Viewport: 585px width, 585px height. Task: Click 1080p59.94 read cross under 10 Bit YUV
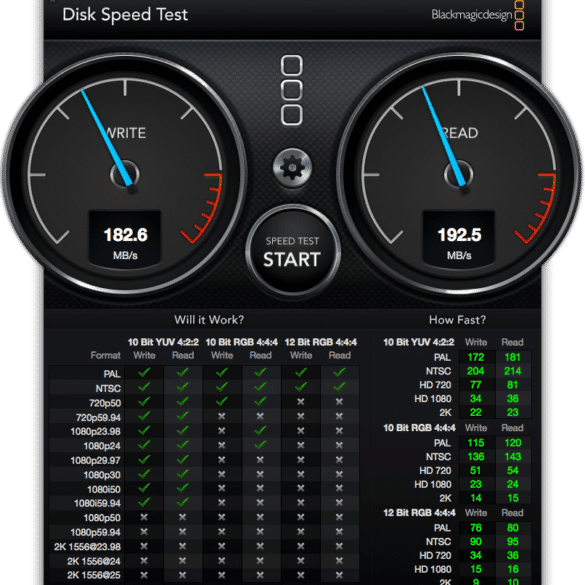(x=182, y=531)
